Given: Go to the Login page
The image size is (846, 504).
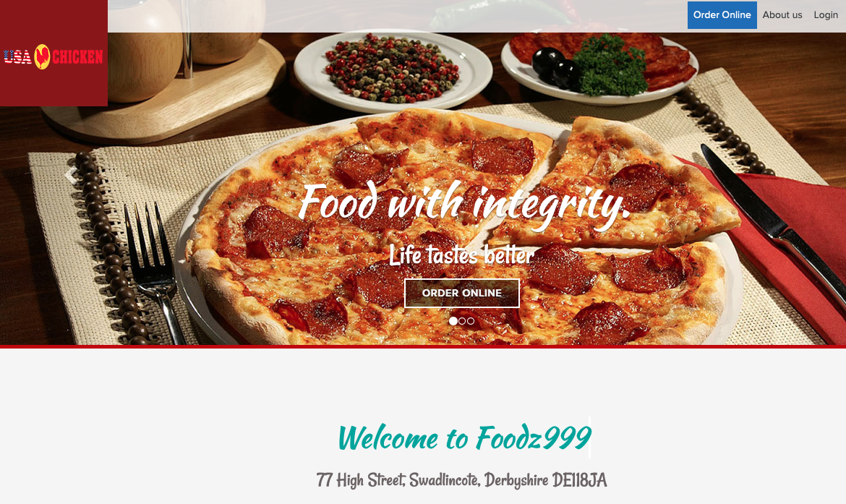Looking at the screenshot, I should point(826,15).
